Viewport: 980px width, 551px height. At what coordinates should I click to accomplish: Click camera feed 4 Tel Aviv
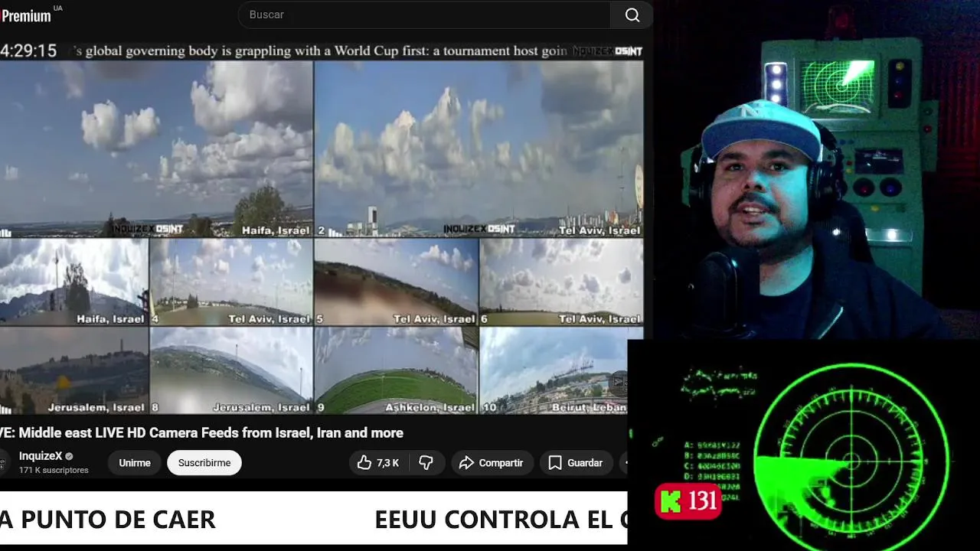coord(230,282)
